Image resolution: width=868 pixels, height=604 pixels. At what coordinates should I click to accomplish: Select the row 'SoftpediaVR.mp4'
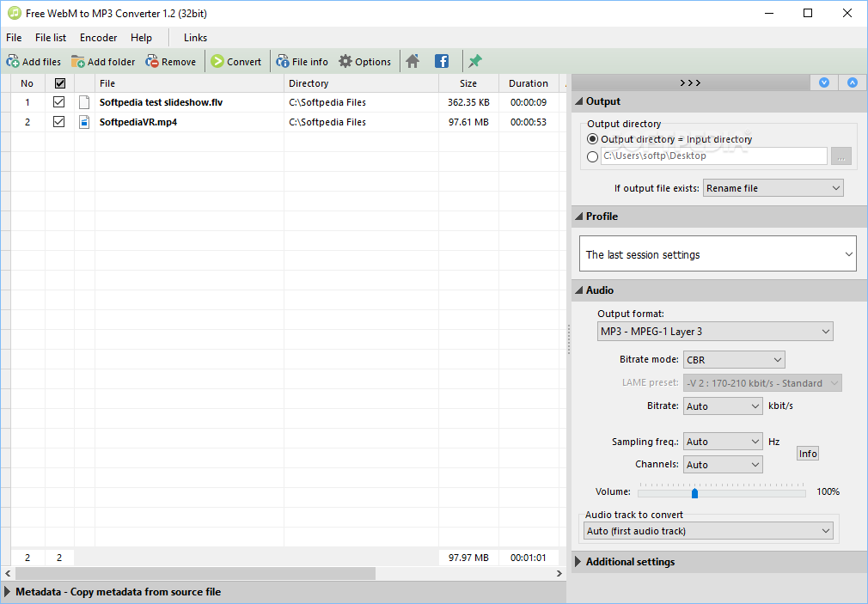click(284, 122)
